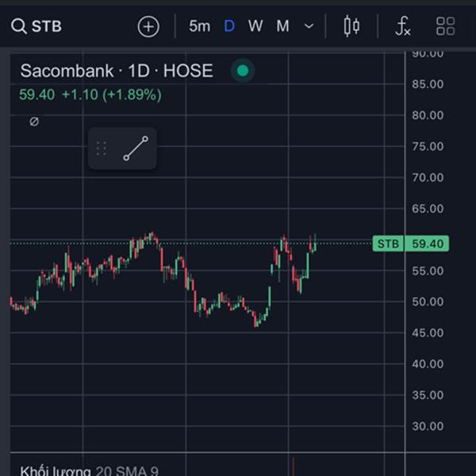Image resolution: width=476 pixels, height=476 pixels.
Task: Click the 30.00 price axis label
Action: point(428,427)
